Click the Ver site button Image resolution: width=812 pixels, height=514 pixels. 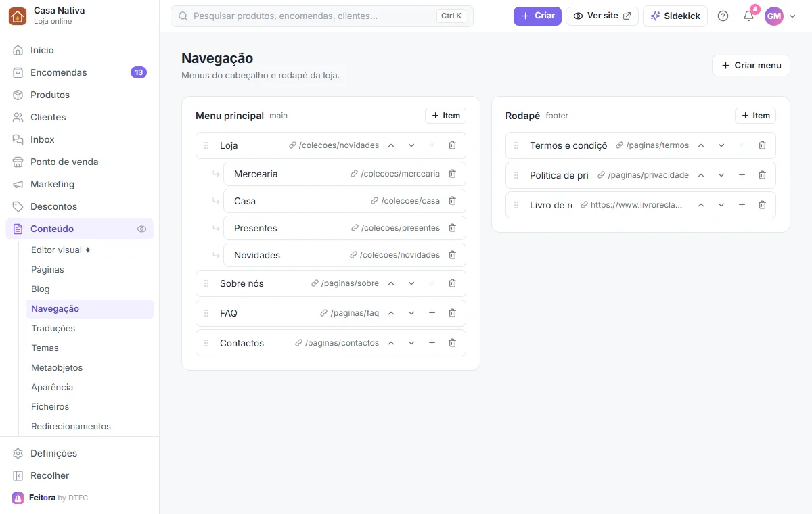tap(602, 16)
